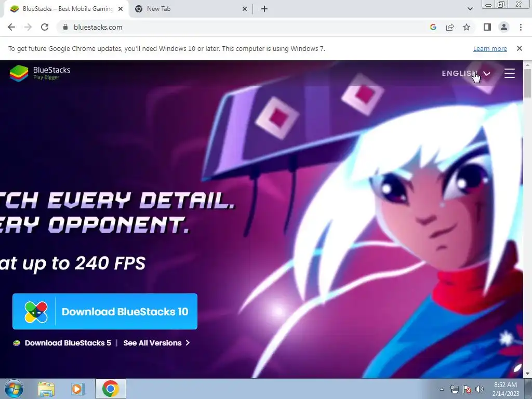Close the New Tab tab
Image resolution: width=532 pixels, height=399 pixels.
[x=245, y=9]
